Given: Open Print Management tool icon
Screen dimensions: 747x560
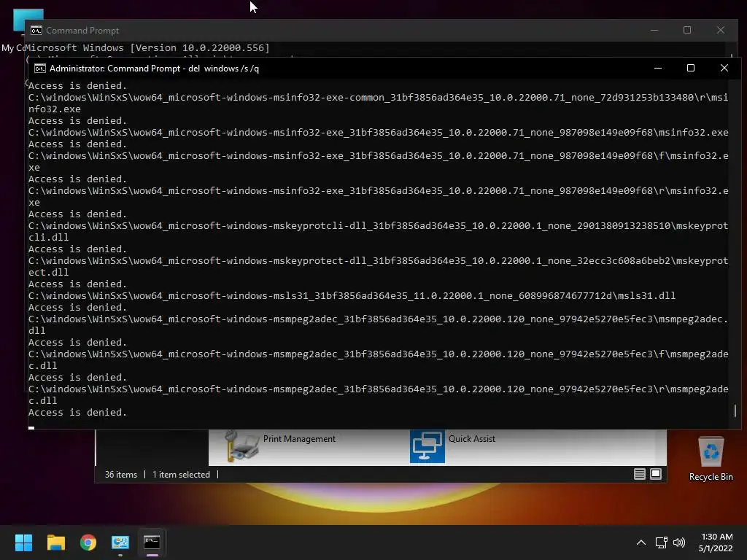Looking at the screenshot, I should pyautogui.click(x=242, y=446).
